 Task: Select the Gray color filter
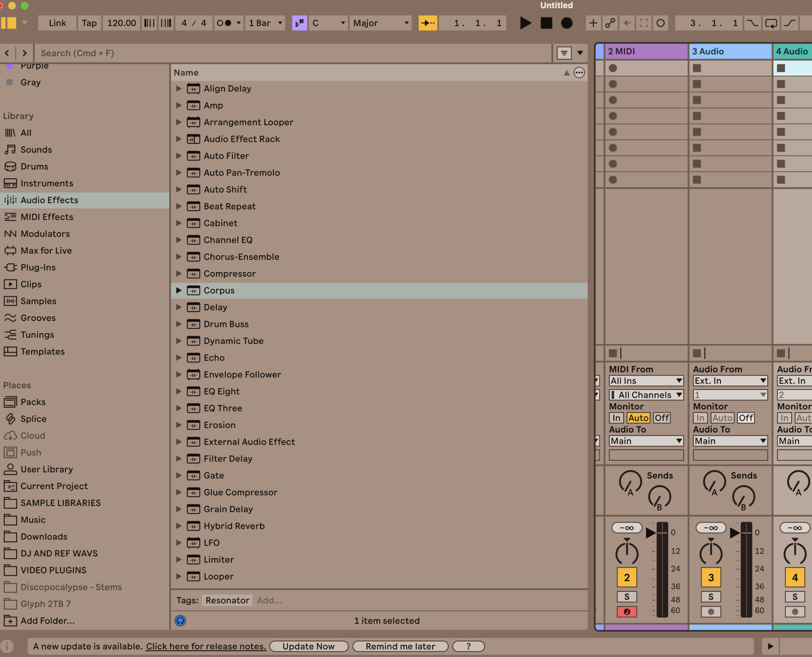(x=31, y=83)
